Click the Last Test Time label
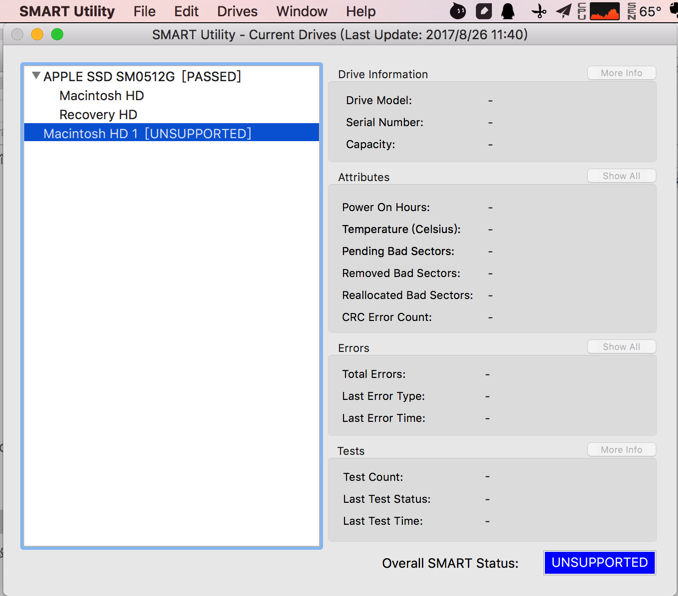The height and width of the screenshot is (596, 678). coord(383,521)
